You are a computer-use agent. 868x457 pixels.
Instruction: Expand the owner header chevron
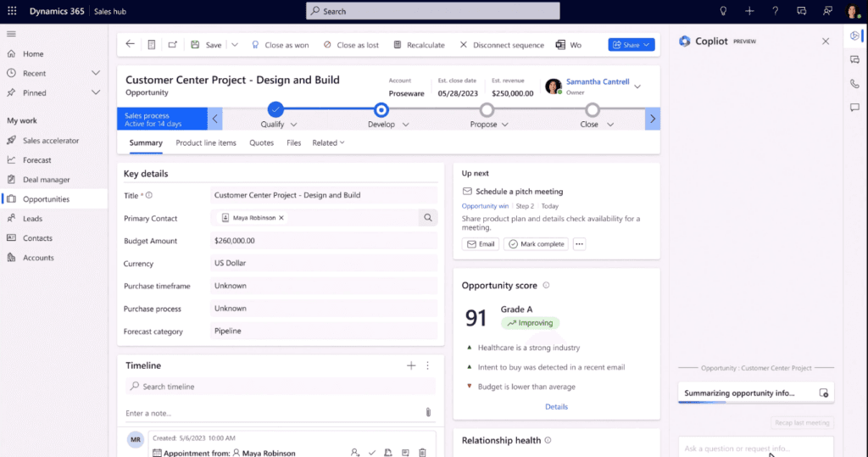637,87
